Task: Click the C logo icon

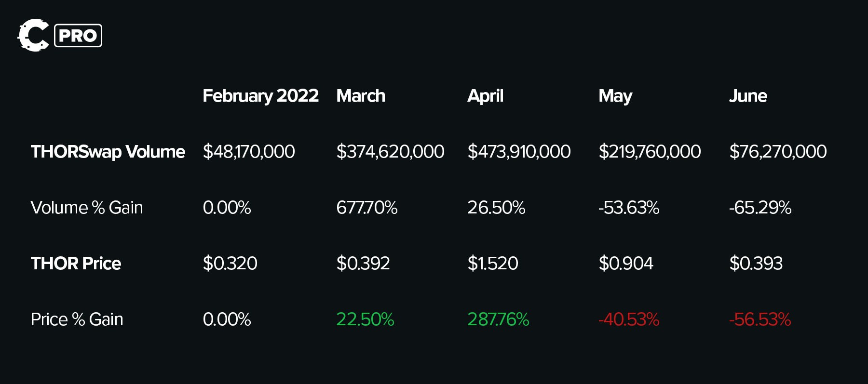Action: coord(33,35)
